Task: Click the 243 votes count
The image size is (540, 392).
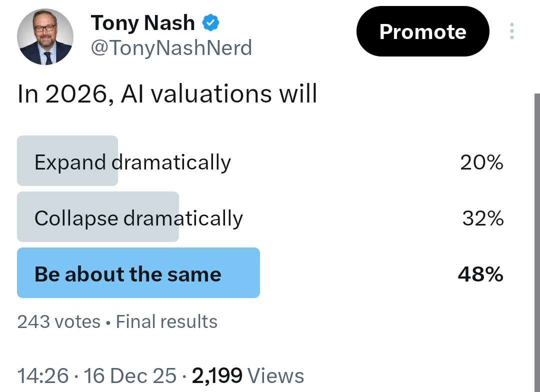Action: [58, 321]
